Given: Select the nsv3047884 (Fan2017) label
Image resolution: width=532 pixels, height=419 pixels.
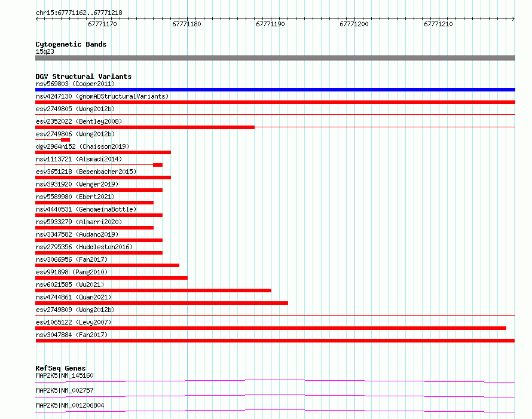Looking at the screenshot, I should point(72,335).
